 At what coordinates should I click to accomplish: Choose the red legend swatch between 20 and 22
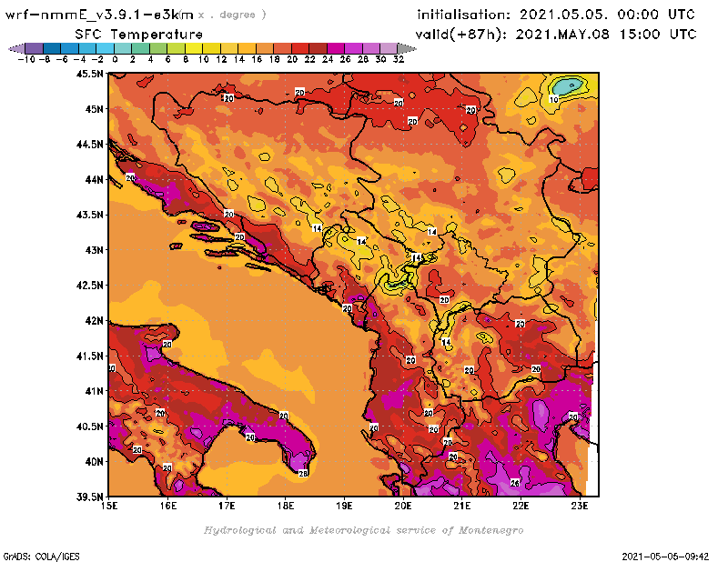pyautogui.click(x=300, y=48)
